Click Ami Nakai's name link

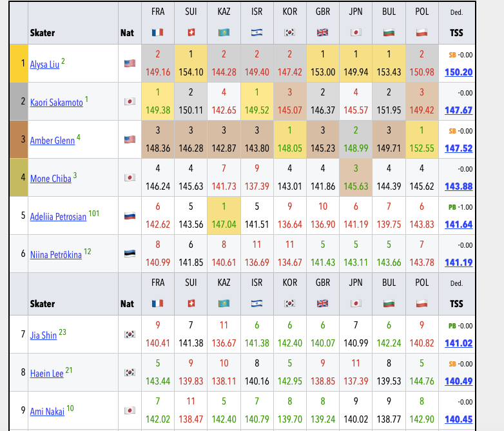[x=46, y=411]
